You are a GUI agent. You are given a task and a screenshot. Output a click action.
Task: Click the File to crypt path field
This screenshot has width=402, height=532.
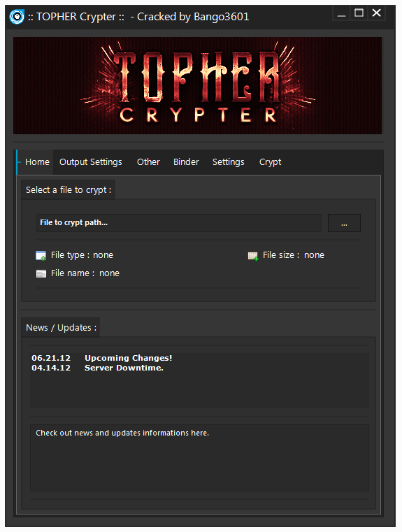(x=179, y=223)
